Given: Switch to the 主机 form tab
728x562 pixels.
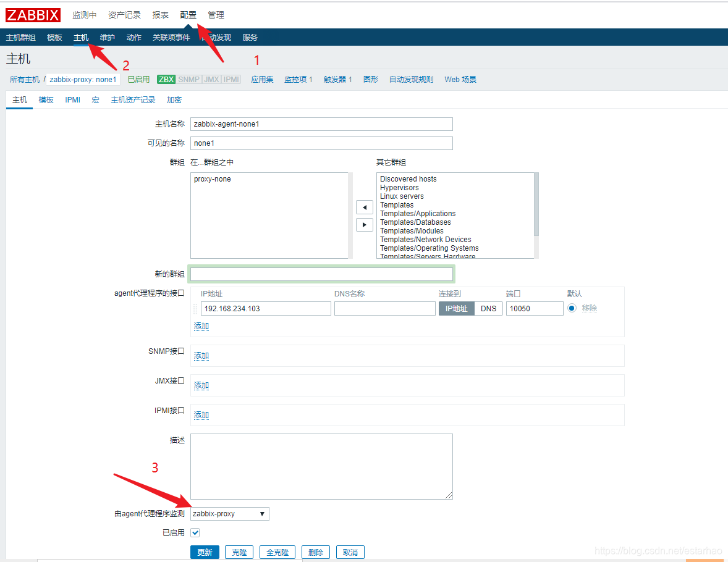Looking at the screenshot, I should click(x=20, y=100).
